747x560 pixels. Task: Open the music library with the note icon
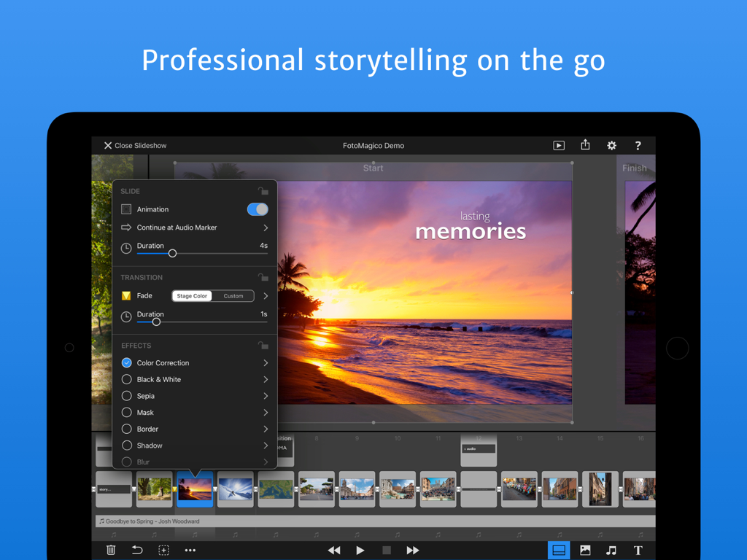[x=611, y=550]
